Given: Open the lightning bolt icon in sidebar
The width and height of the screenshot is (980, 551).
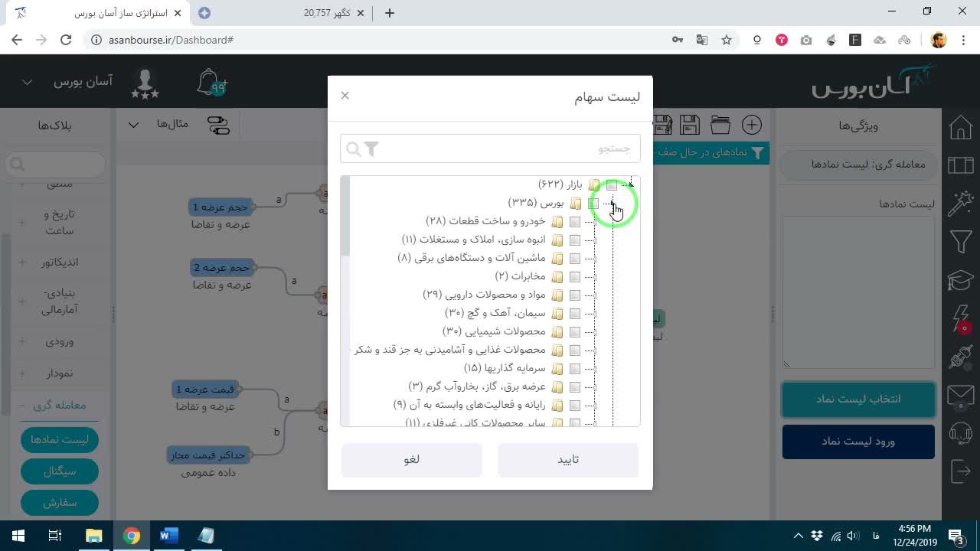Looking at the screenshot, I should [962, 319].
